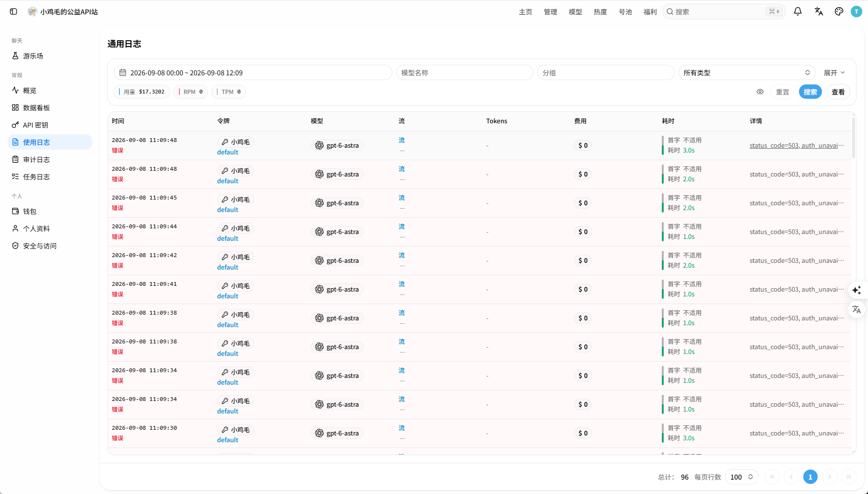Screen dimensions: 868x494
Task: Click the calendar icon in date range
Action: [123, 73]
